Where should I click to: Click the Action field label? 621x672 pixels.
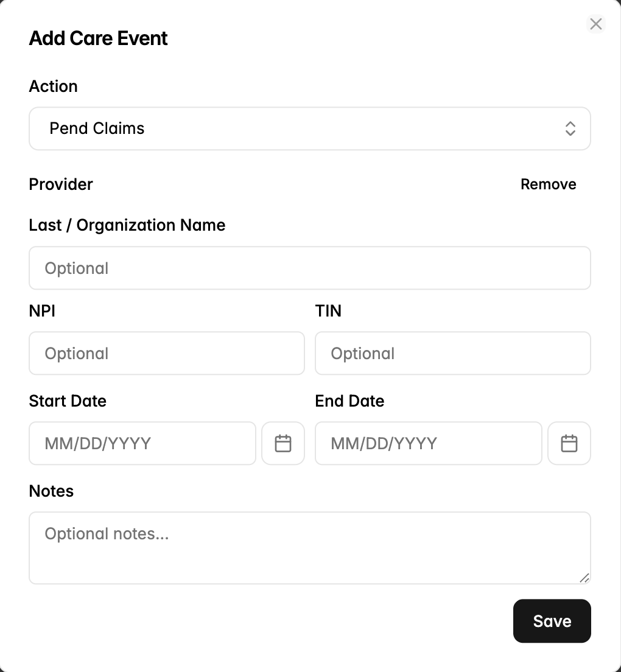[53, 86]
